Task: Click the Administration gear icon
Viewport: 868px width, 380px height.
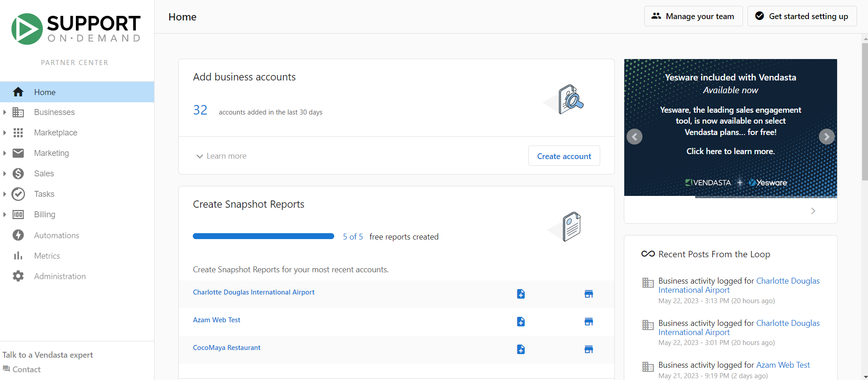Action: tap(18, 276)
